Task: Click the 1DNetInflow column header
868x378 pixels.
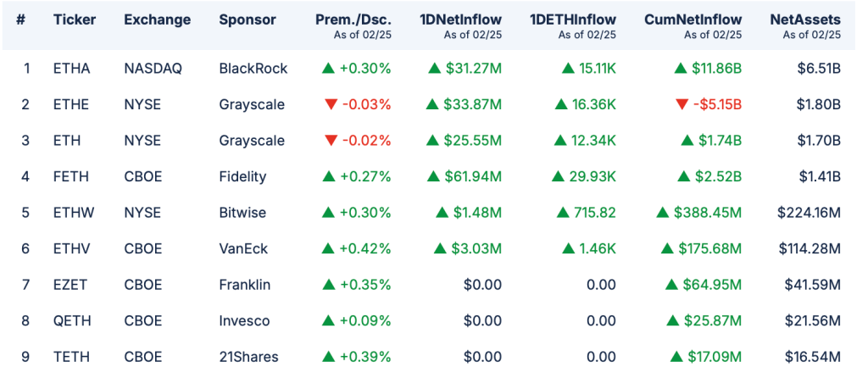Action: coord(460,19)
